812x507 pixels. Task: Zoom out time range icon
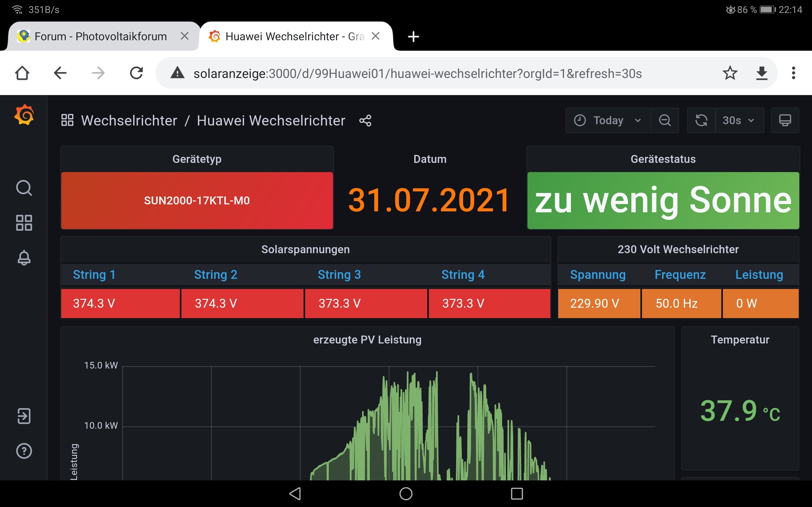[665, 120]
